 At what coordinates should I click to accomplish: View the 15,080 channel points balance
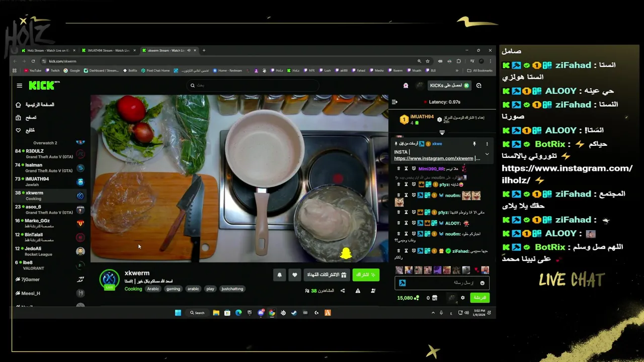click(408, 298)
